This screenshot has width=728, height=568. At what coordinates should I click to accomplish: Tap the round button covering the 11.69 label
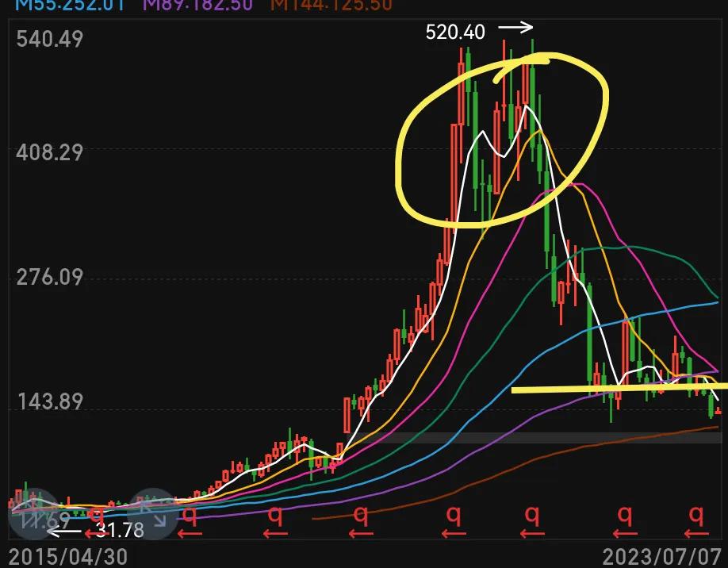pos(33,514)
